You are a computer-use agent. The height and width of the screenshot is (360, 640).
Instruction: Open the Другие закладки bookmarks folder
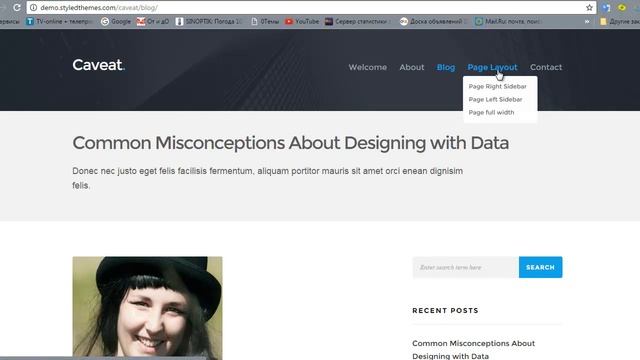click(619, 21)
